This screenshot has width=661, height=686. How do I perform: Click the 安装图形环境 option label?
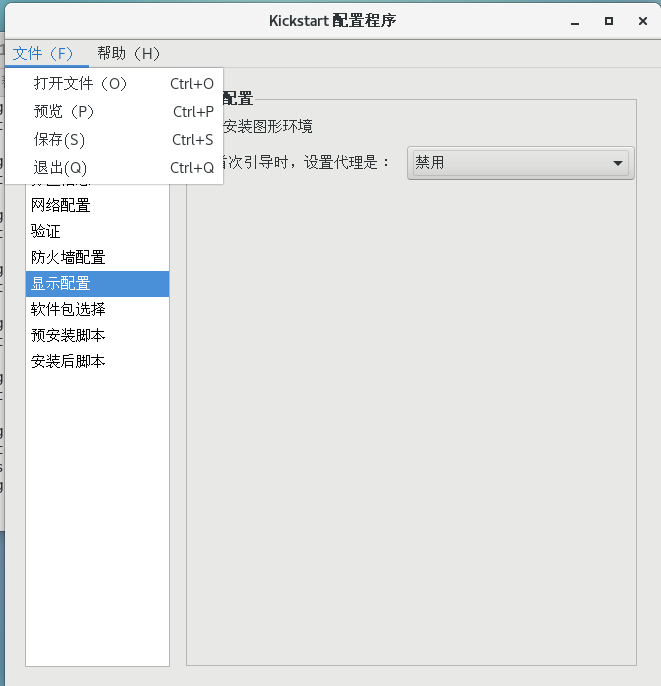(268, 127)
